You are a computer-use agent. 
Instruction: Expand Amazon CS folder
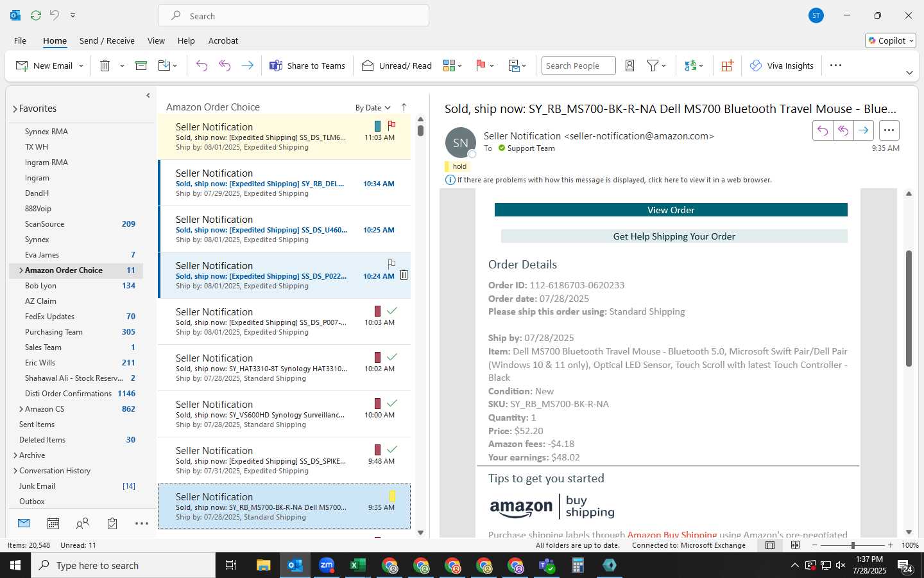click(21, 409)
